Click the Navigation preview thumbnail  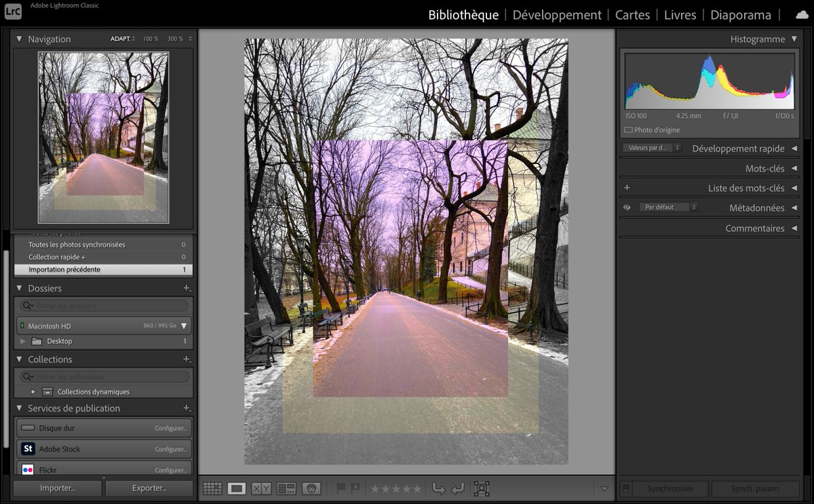103,138
